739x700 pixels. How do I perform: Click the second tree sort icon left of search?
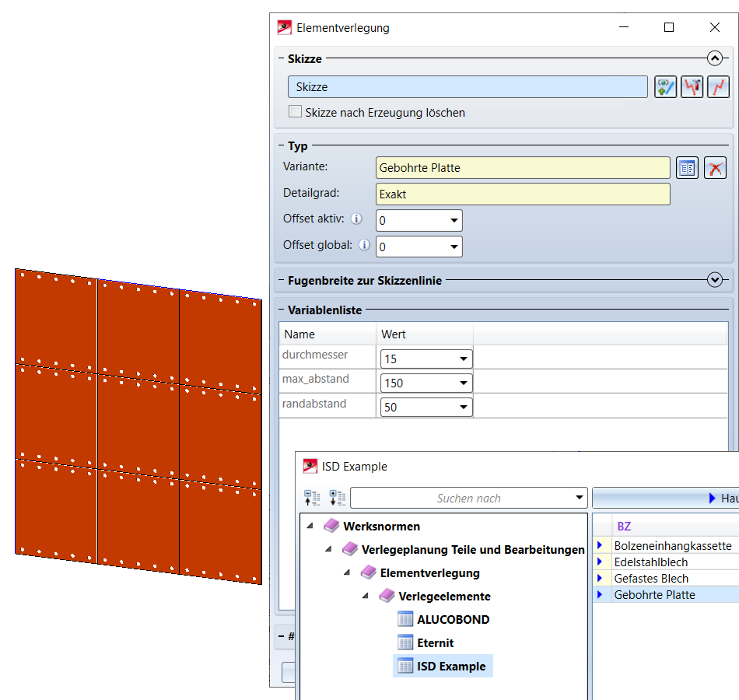(338, 498)
